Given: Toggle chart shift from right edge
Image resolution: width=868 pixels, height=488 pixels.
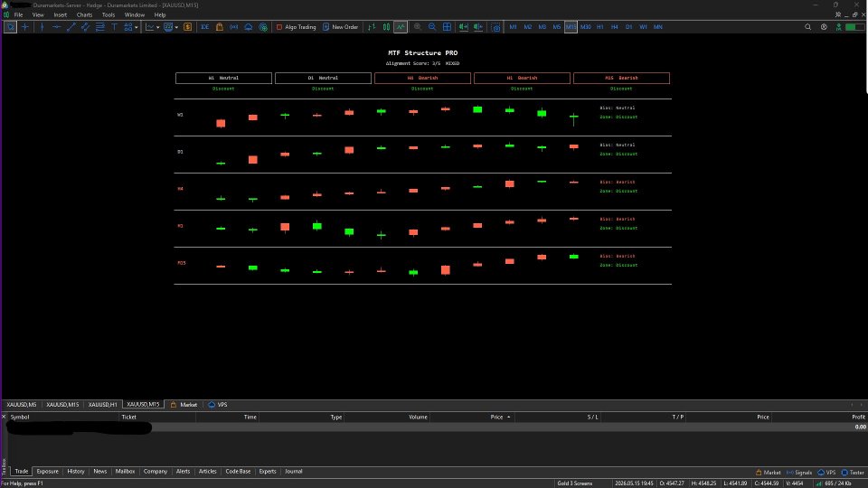Looking at the screenshot, I should [477, 26].
